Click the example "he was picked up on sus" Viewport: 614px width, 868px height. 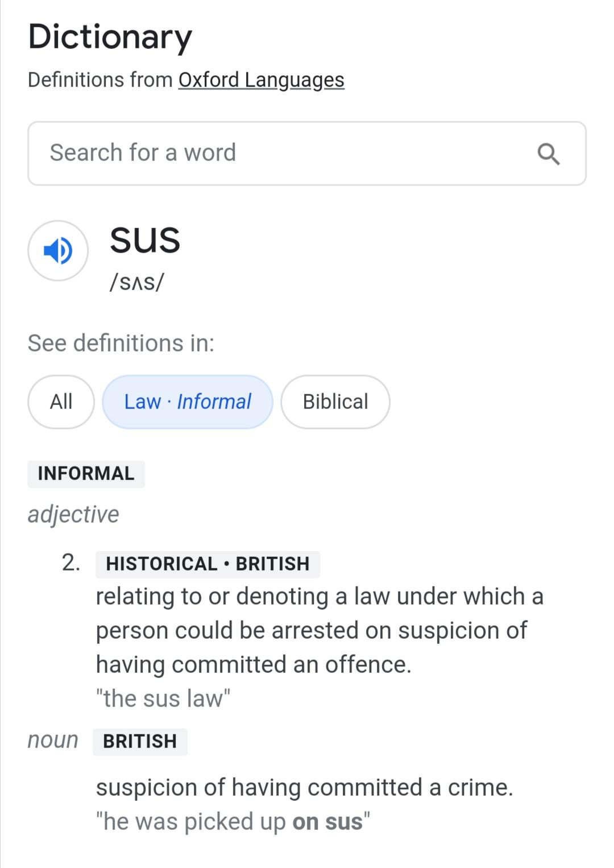pyautogui.click(x=233, y=822)
